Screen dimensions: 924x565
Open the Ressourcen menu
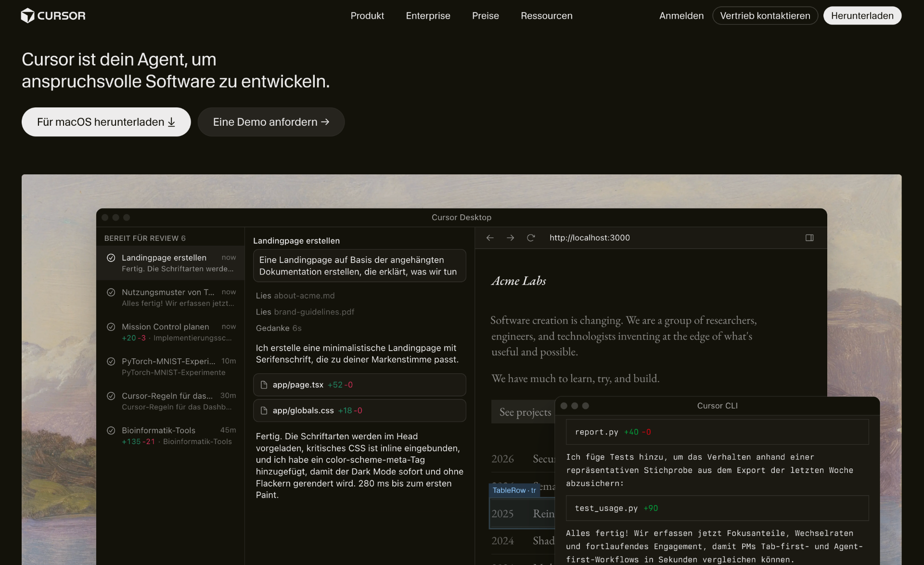pos(547,15)
